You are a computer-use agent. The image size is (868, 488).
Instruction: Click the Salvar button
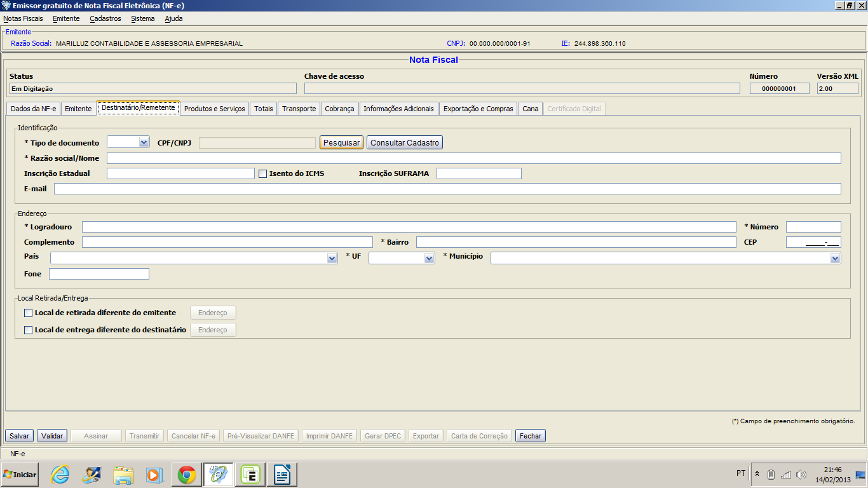click(x=20, y=436)
